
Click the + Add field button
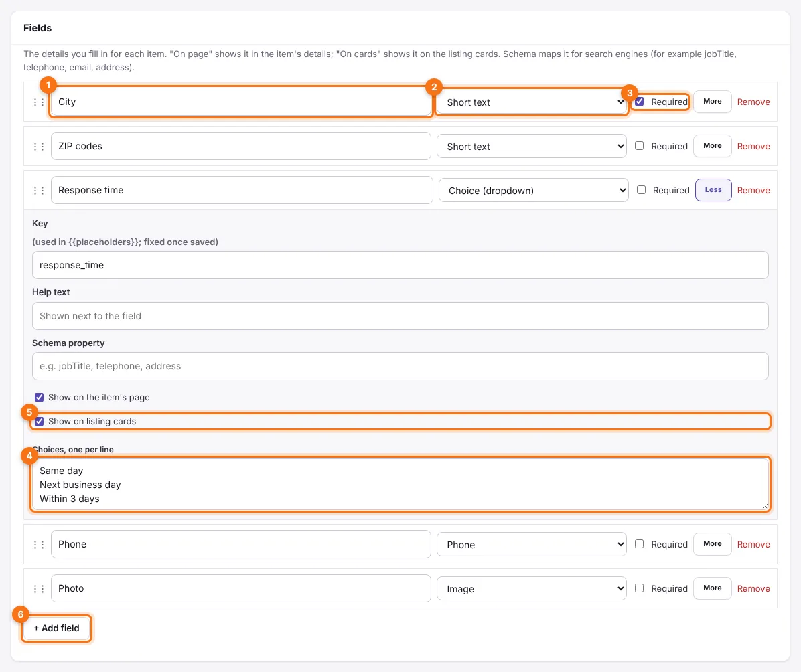click(x=57, y=628)
